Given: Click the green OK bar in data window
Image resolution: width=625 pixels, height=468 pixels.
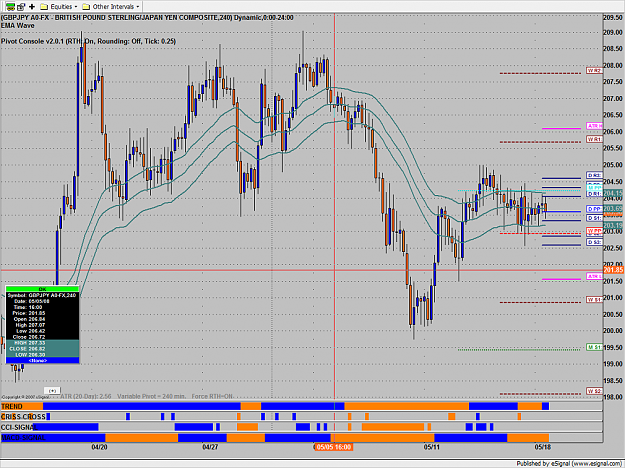Looking at the screenshot, I should tap(42, 289).
